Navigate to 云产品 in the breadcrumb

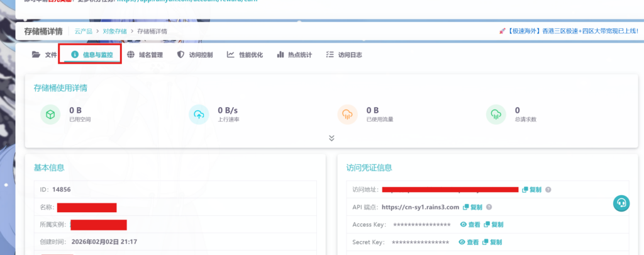[x=84, y=31]
